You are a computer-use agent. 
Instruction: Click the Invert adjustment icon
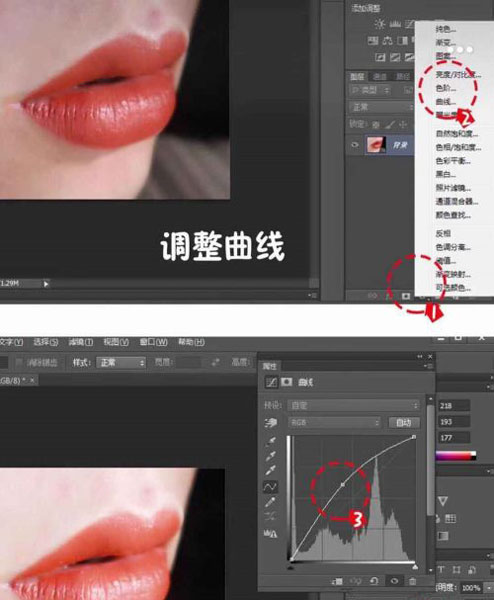380,57
